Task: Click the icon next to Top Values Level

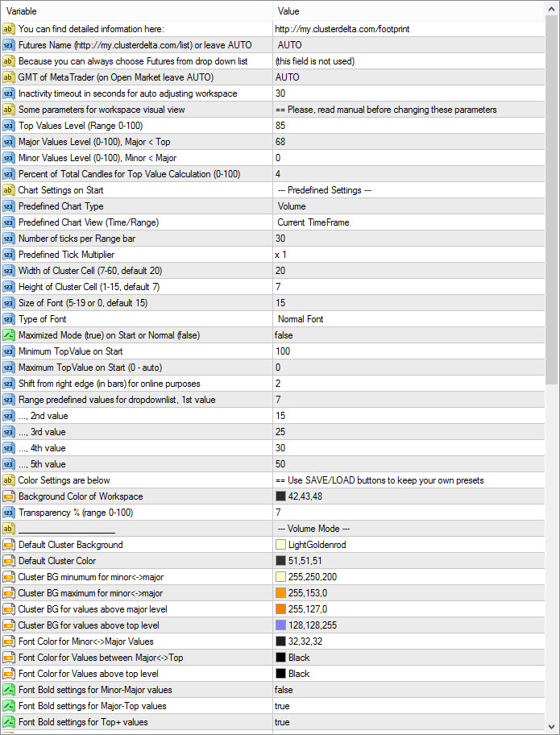Action: tap(9, 126)
